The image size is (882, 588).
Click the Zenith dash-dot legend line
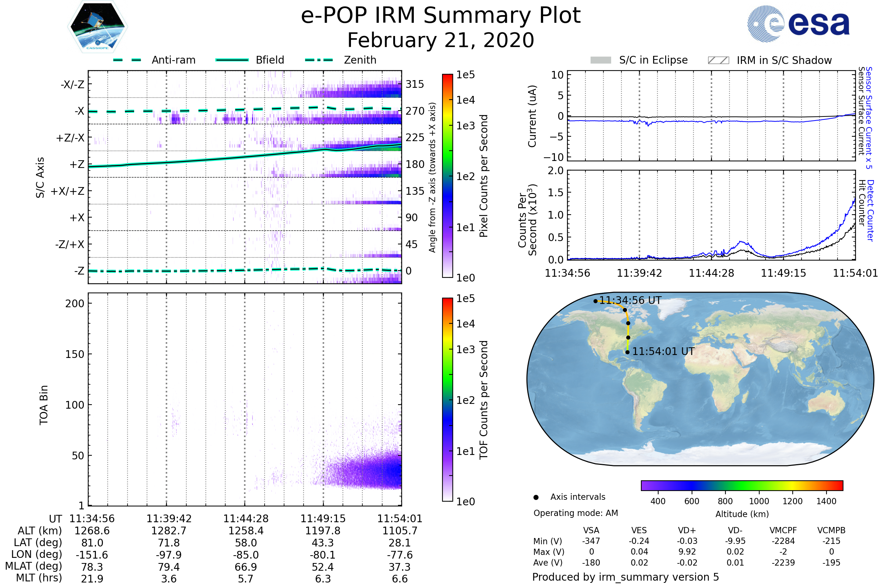(319, 60)
